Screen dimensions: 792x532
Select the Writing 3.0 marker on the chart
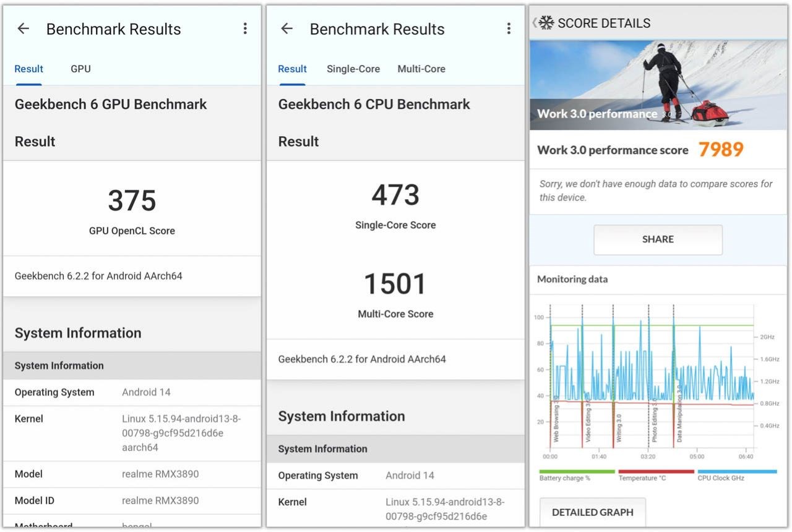coord(619,427)
